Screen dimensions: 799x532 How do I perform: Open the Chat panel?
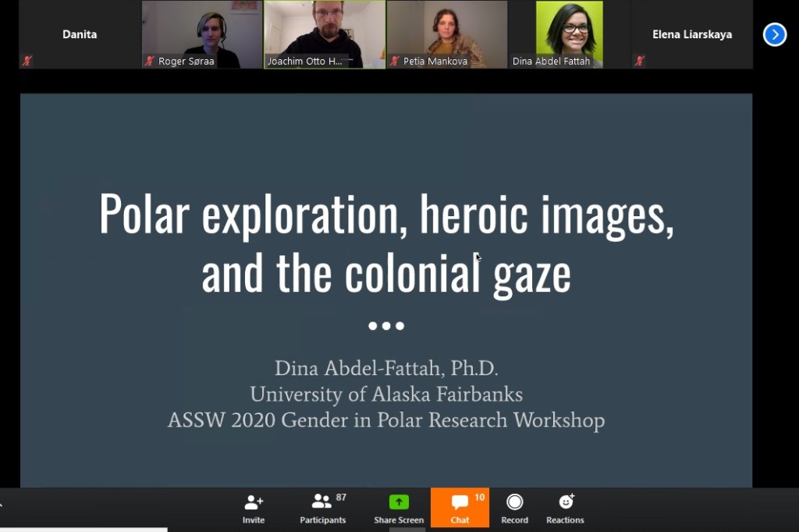click(460, 508)
